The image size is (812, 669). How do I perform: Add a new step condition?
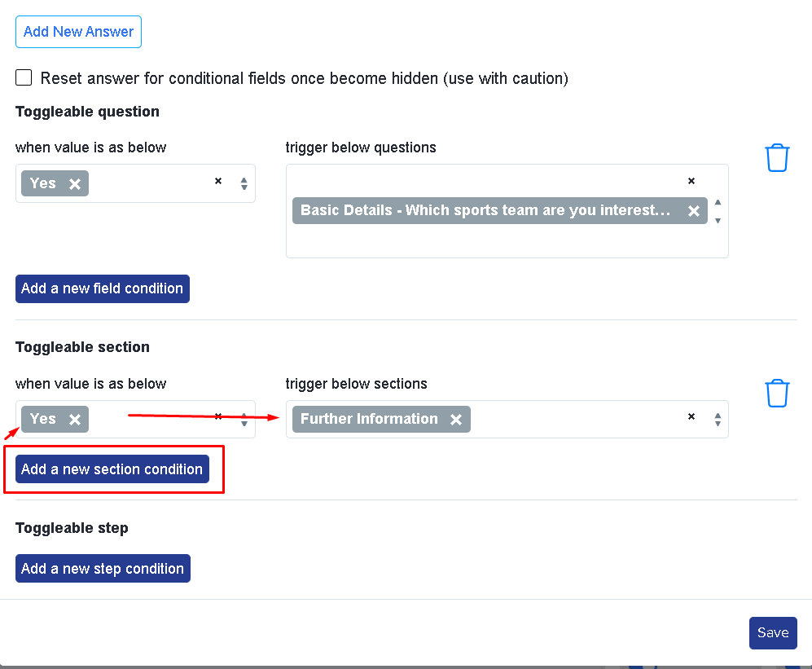click(103, 569)
